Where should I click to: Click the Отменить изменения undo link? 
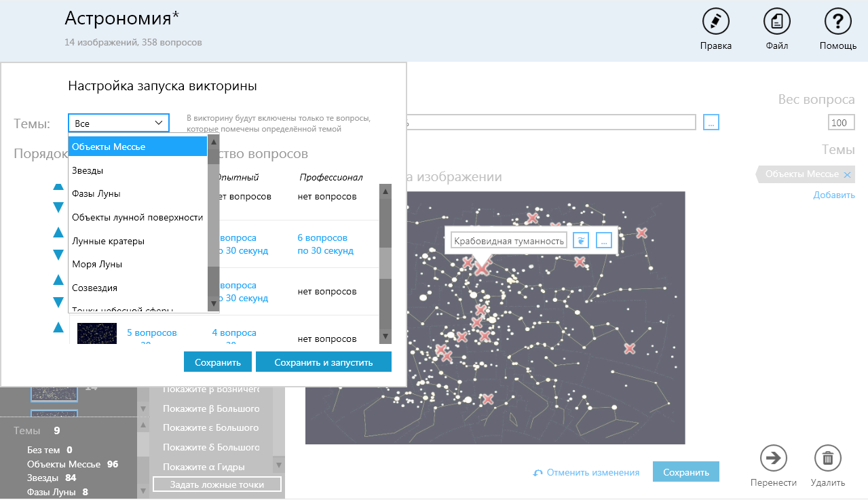click(x=586, y=472)
